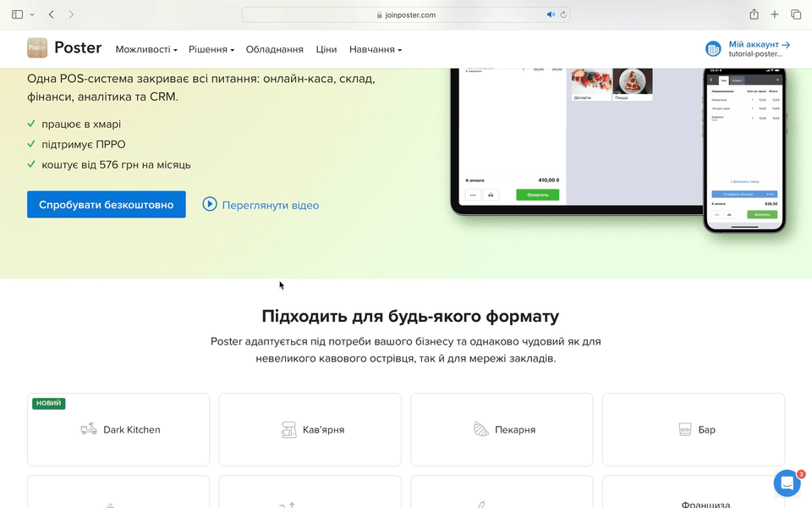Click the Спробувати безкоштовно button

pos(107,204)
